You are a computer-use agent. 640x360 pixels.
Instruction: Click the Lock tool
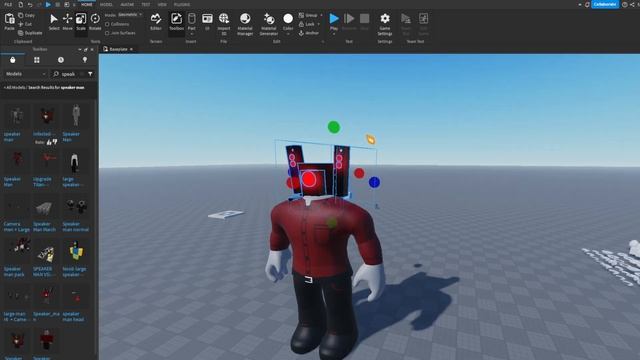(x=307, y=24)
